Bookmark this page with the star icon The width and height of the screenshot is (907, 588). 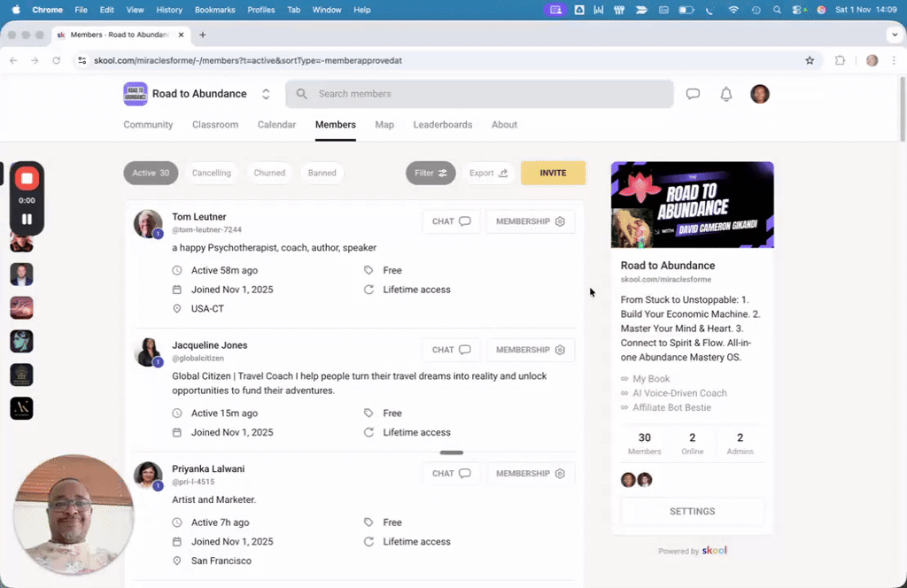(810, 60)
